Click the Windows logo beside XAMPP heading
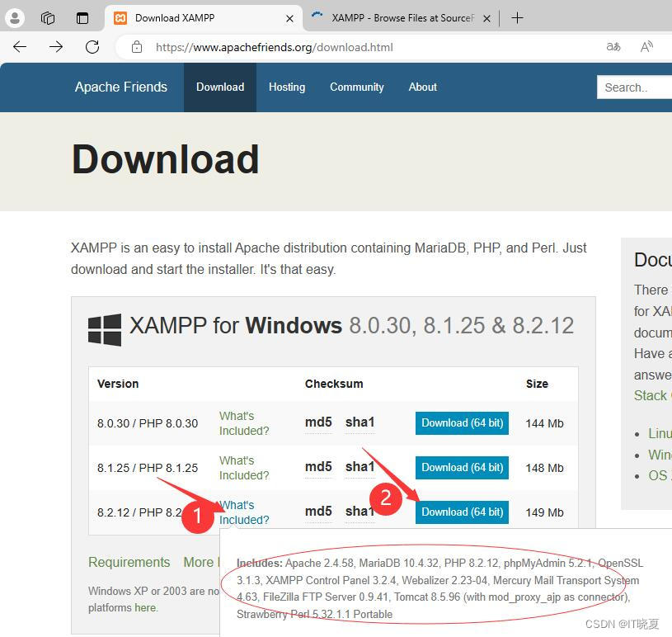Viewport: 672px width, 637px height. [x=105, y=329]
